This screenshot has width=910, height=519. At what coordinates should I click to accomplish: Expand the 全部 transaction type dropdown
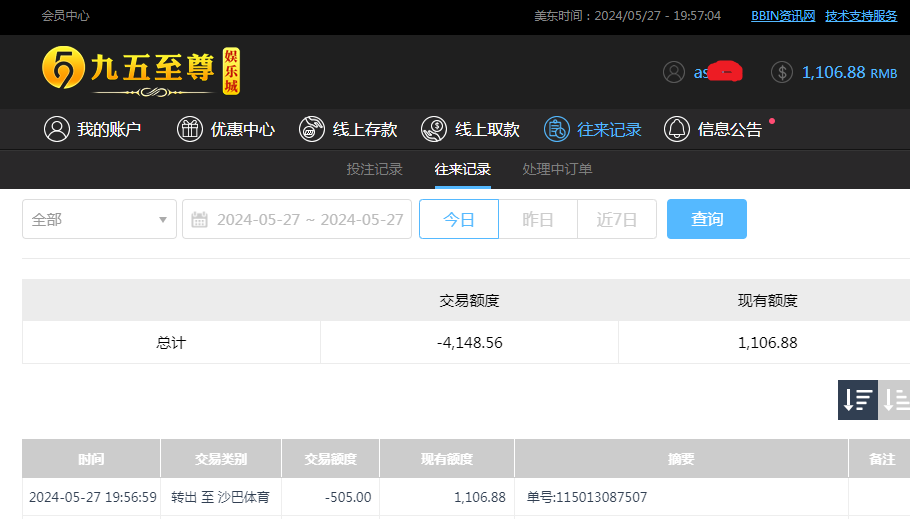tap(99, 219)
